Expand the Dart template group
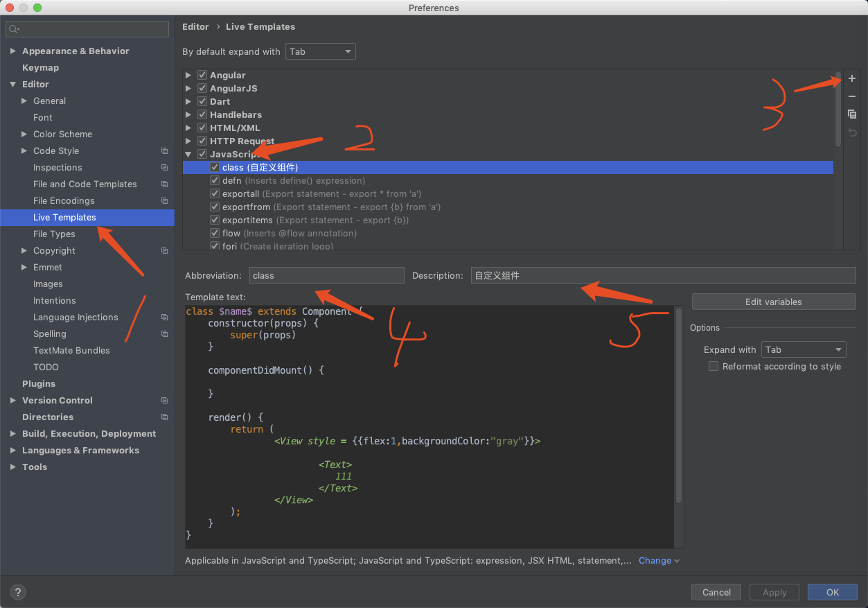Screen dimensions: 868x608 188,101
